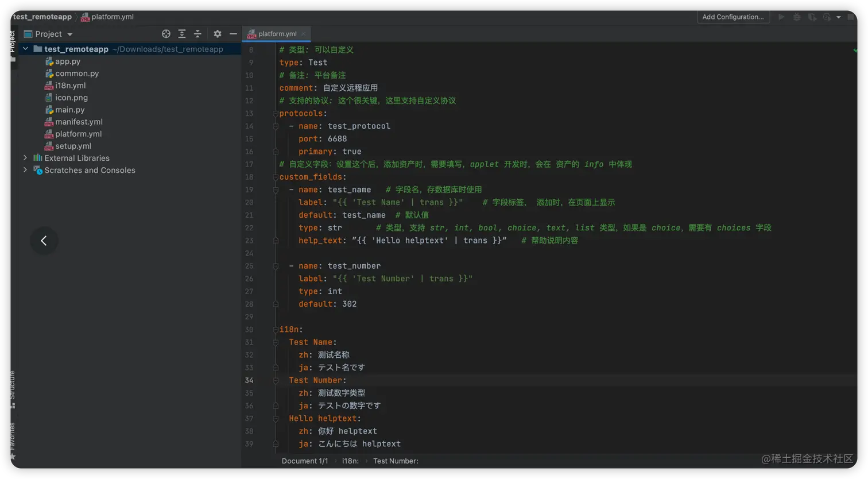Click the locate-in-project crosshair icon
The height and width of the screenshot is (479, 868).
166,34
